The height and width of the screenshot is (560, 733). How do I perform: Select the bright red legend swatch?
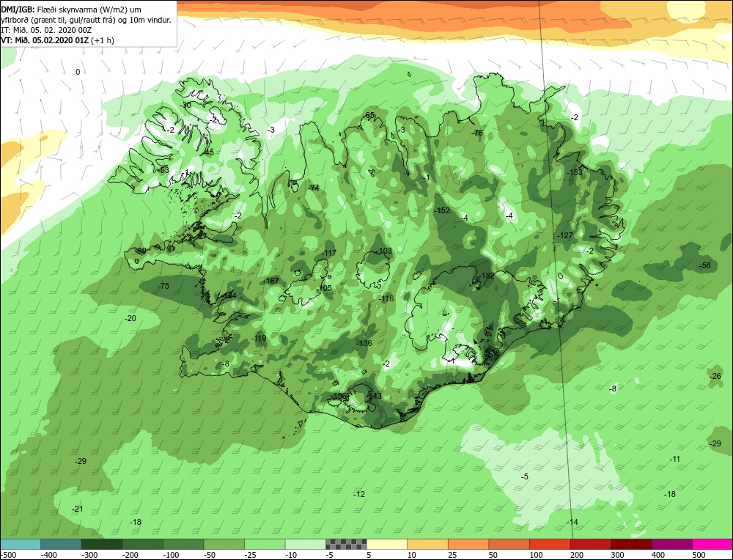pos(550,544)
